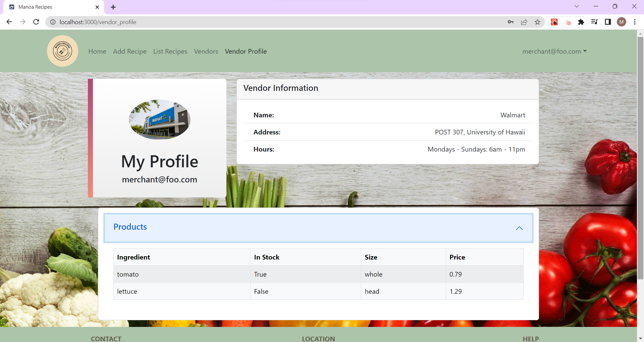The image size is (644, 342).
Task: Click the 'tomato' ingredient cell
Action: 182,274
